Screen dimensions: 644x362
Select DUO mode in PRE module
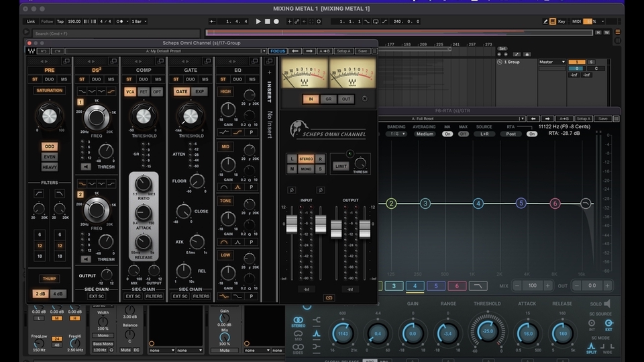coord(49,79)
